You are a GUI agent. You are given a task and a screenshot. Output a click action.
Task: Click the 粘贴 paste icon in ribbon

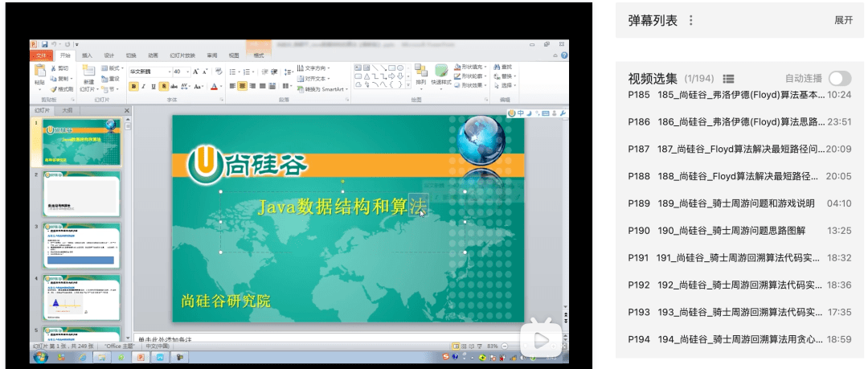39,73
